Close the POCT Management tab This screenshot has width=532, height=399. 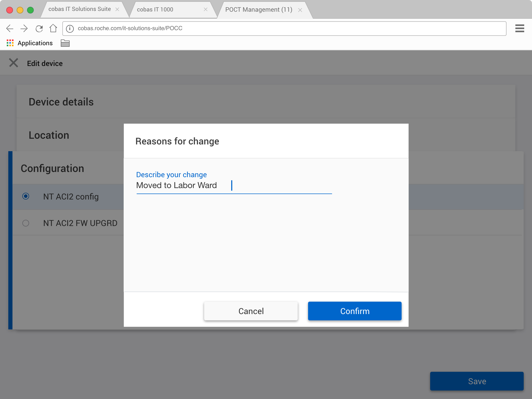(300, 10)
